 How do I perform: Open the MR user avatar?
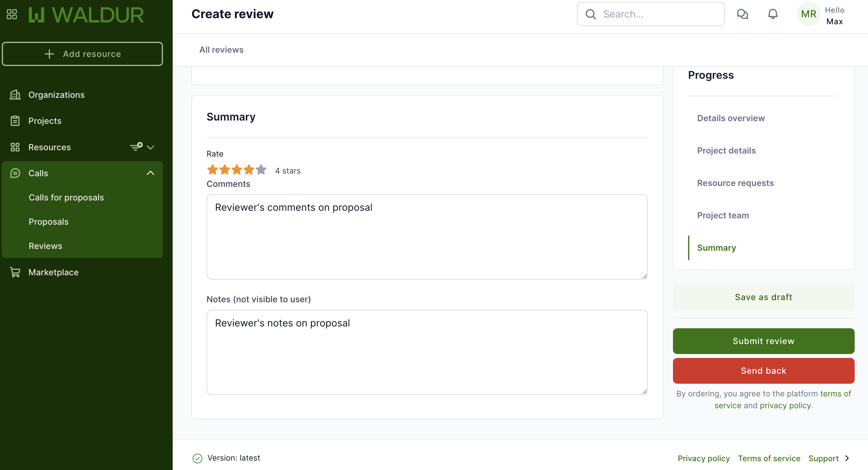coord(808,14)
